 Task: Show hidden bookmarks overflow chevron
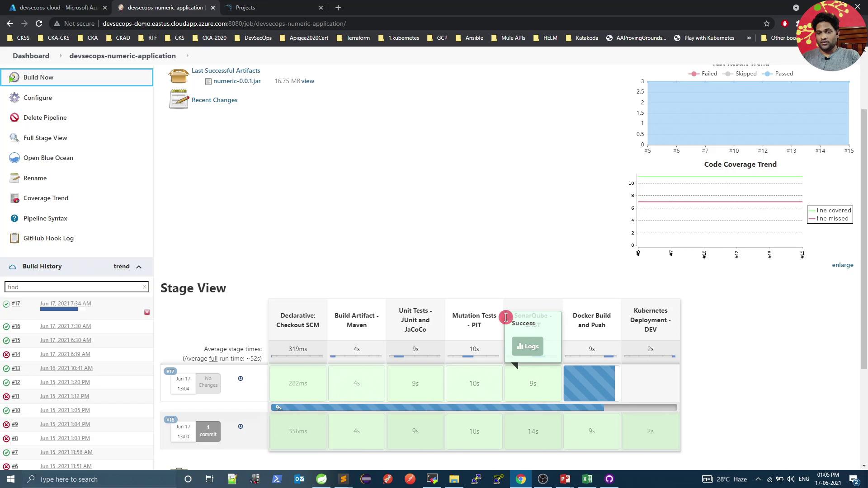749,38
